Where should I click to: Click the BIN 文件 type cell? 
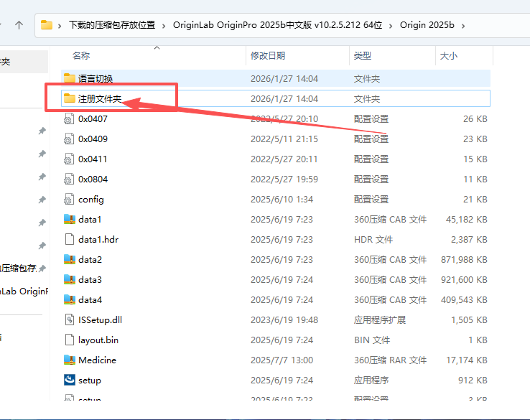[372, 340]
